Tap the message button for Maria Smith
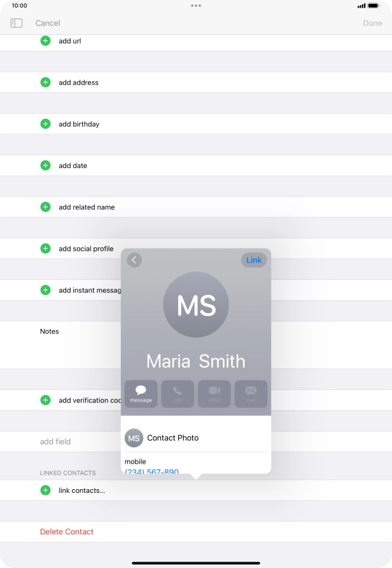This screenshot has height=568, width=392. click(x=141, y=394)
